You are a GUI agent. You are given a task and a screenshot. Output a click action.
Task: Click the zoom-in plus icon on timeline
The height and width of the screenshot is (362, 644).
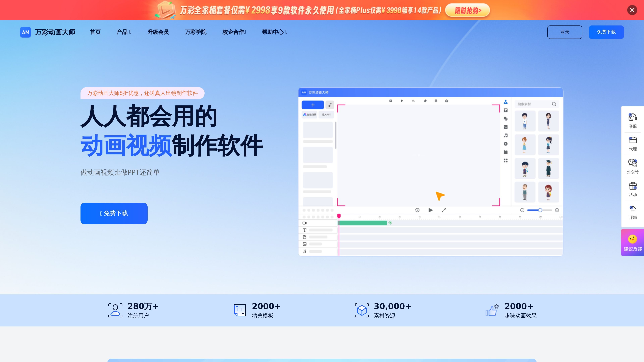pyautogui.click(x=557, y=210)
